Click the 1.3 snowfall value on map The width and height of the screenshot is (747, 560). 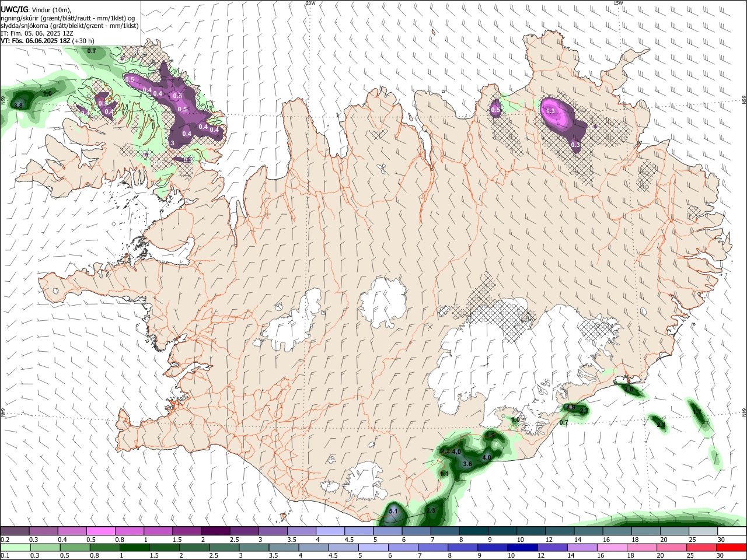click(x=550, y=111)
